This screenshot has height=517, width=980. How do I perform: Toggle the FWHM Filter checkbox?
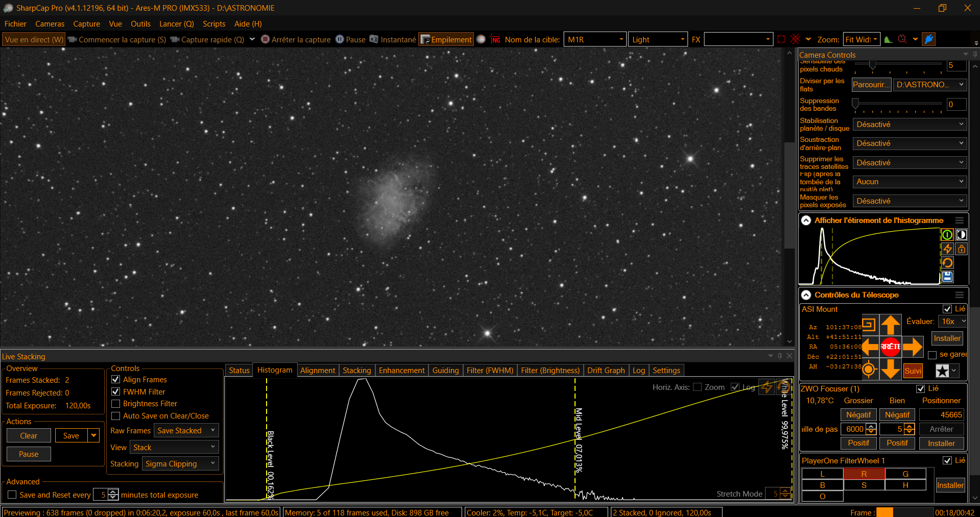[116, 391]
